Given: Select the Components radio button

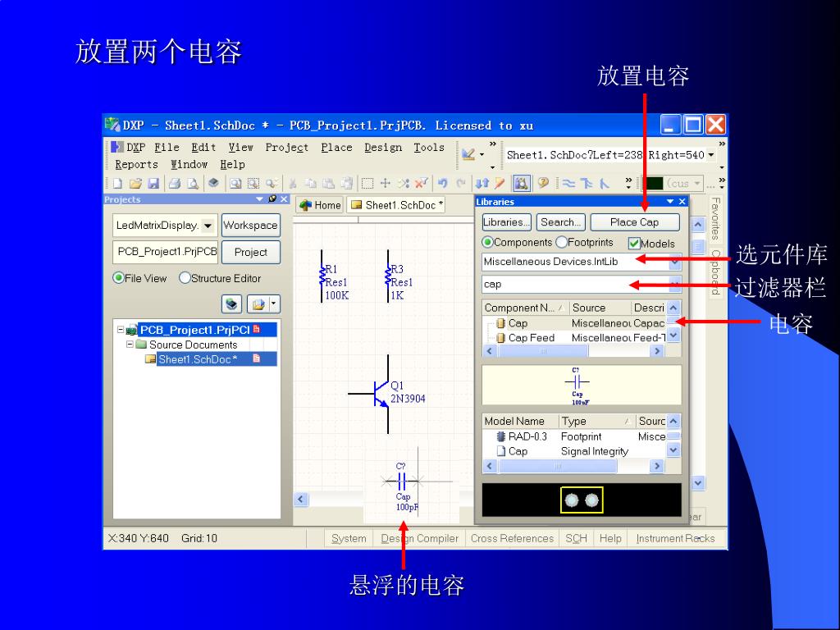Looking at the screenshot, I should tap(487, 242).
